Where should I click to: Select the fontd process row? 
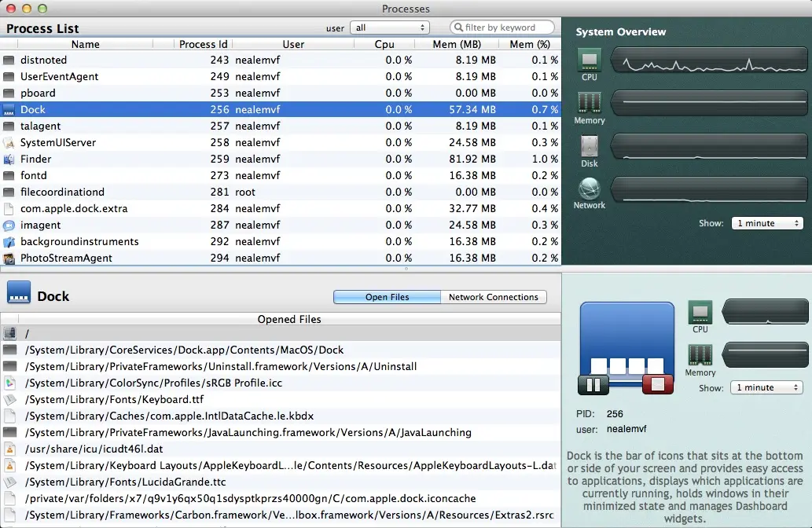pyautogui.click(x=281, y=176)
